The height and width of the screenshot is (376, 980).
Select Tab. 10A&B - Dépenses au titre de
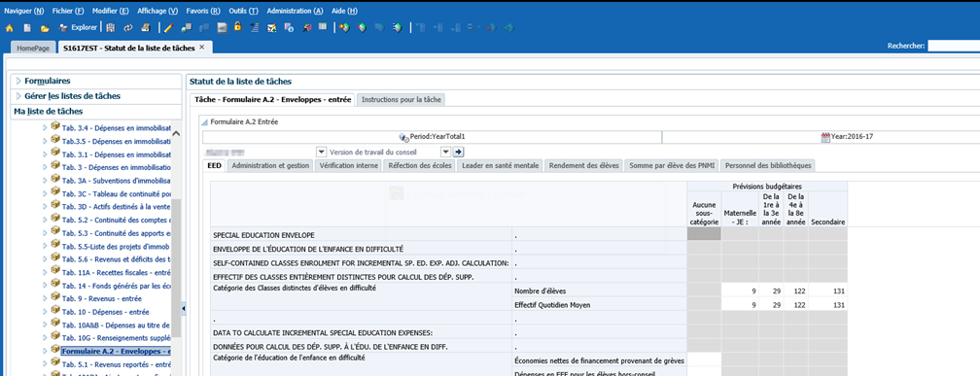116,325
